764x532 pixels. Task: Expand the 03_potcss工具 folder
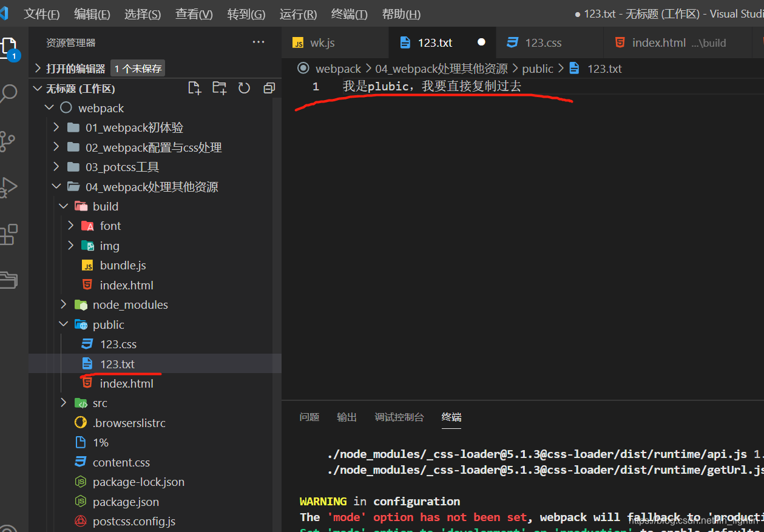pyautogui.click(x=155, y=167)
